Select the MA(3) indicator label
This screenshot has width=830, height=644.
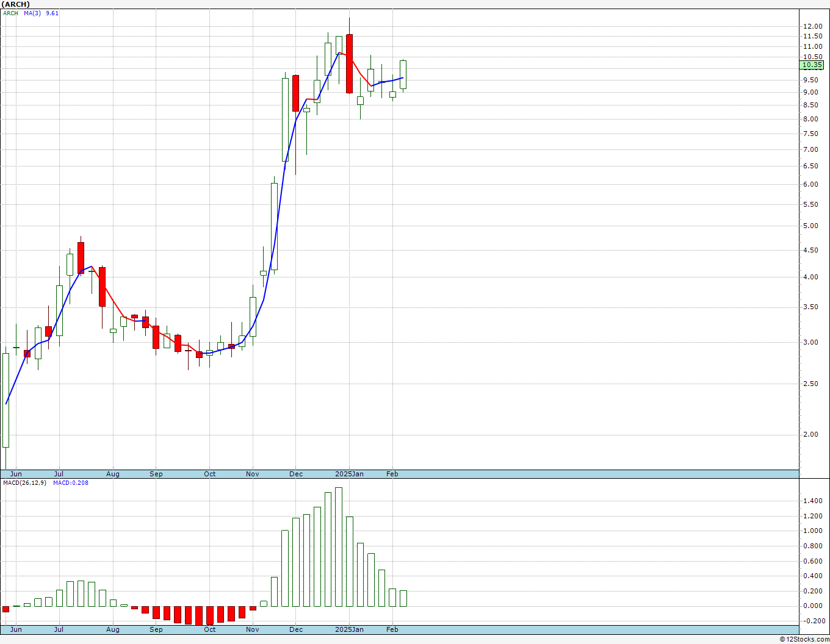32,13
